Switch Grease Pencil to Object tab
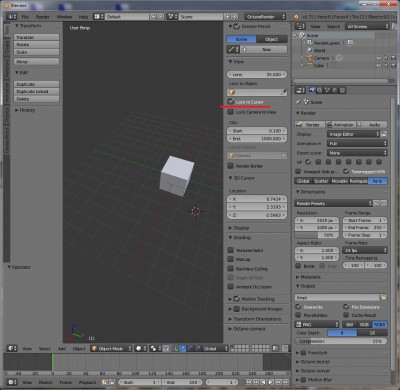400x390 pixels. coord(272,39)
